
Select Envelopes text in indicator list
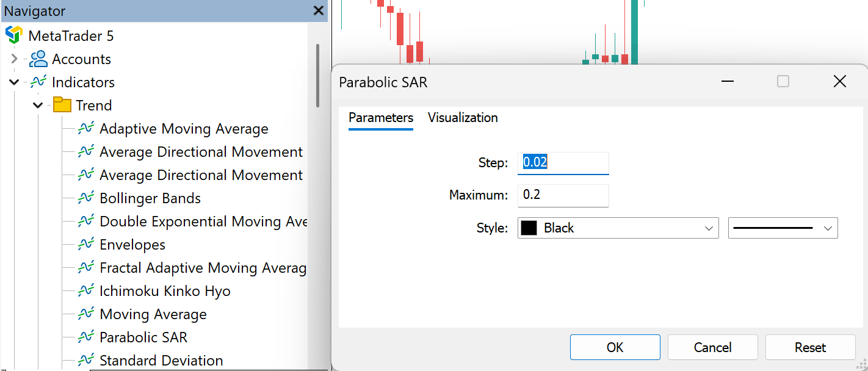pyautogui.click(x=132, y=245)
